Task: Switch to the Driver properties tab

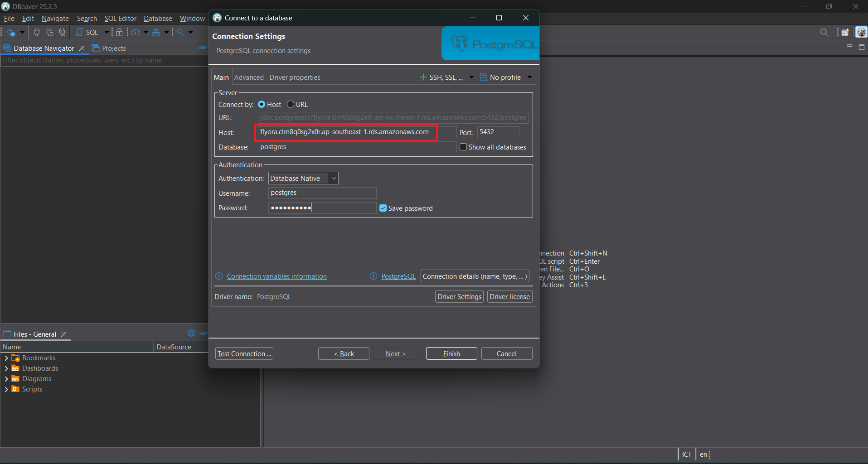Action: pos(295,77)
